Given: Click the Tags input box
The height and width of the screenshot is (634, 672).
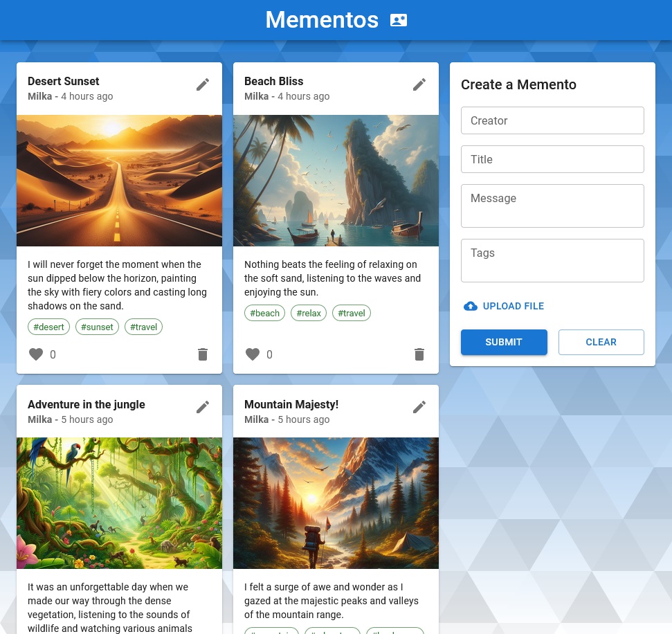Looking at the screenshot, I should point(552,260).
